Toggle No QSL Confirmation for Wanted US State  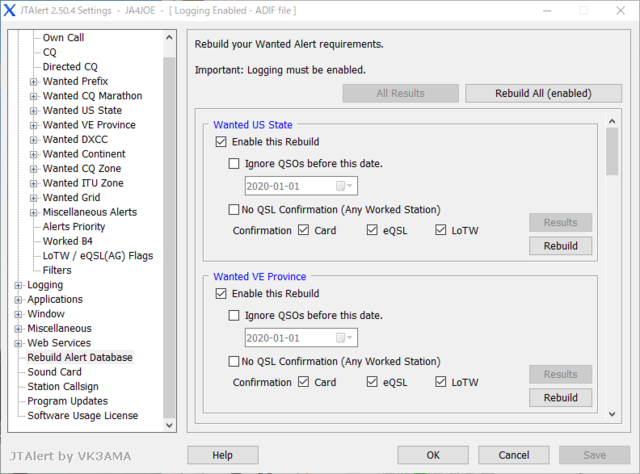pyautogui.click(x=234, y=209)
